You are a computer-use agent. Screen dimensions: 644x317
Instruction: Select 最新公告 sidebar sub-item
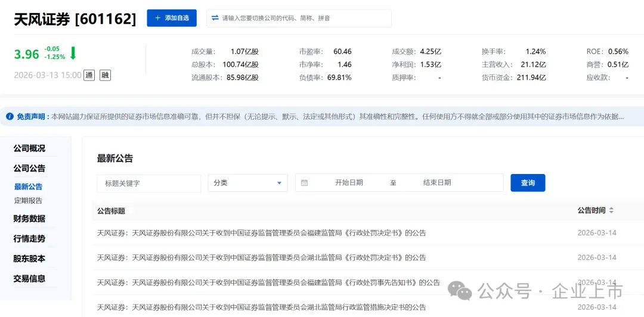tap(29, 187)
